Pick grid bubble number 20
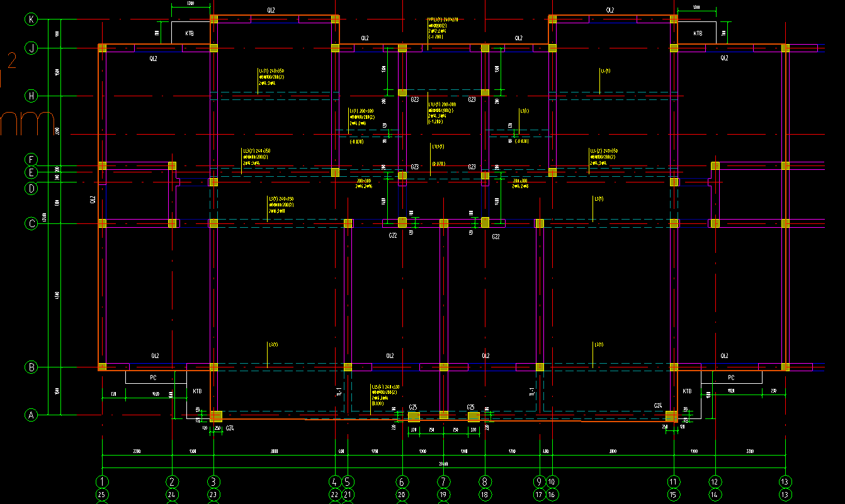 tap(402, 495)
